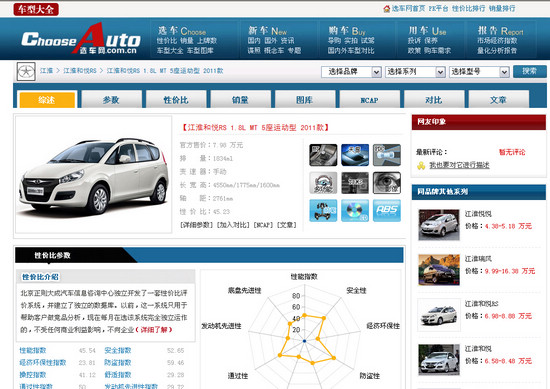Open the 选择系列 series dropdown
Screen dimensions: 550x389
click(415, 72)
